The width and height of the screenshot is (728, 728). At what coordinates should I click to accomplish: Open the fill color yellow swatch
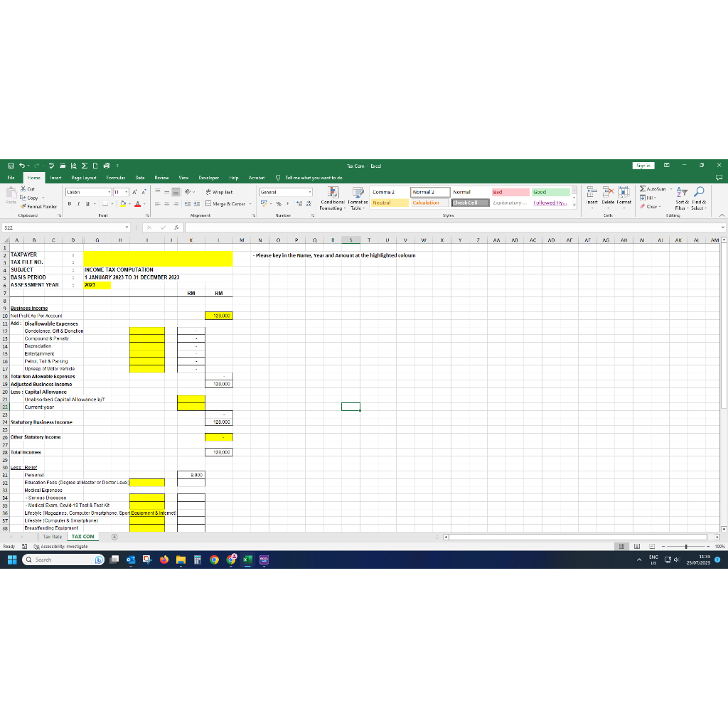[x=123, y=203]
